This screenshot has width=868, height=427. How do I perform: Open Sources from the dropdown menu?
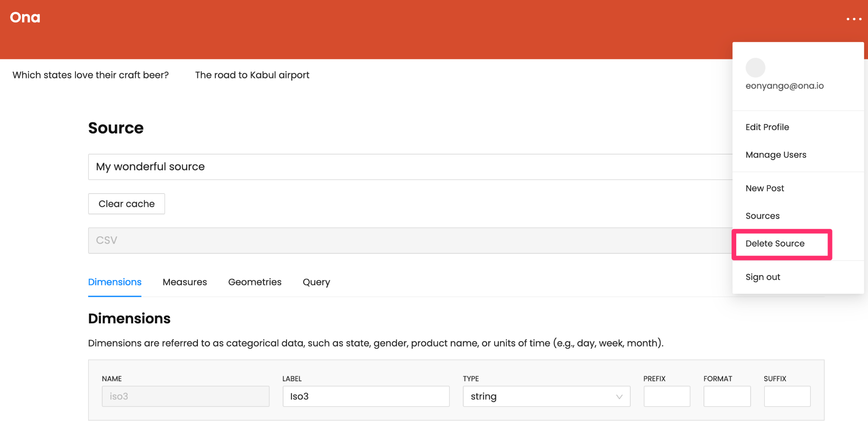762,216
